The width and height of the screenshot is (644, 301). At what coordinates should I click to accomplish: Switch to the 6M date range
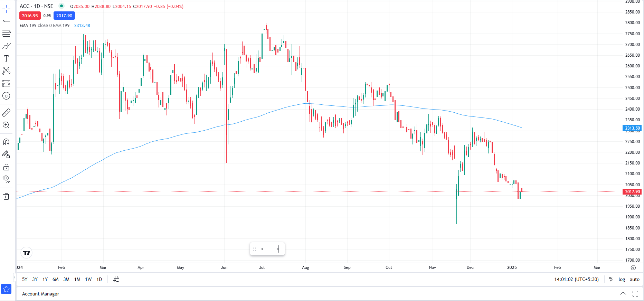coord(55,279)
